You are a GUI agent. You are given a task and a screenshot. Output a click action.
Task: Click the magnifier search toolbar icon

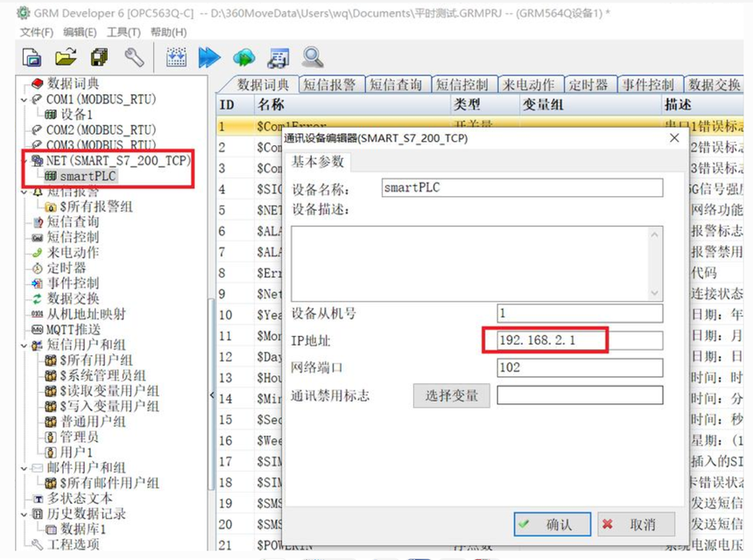(313, 57)
